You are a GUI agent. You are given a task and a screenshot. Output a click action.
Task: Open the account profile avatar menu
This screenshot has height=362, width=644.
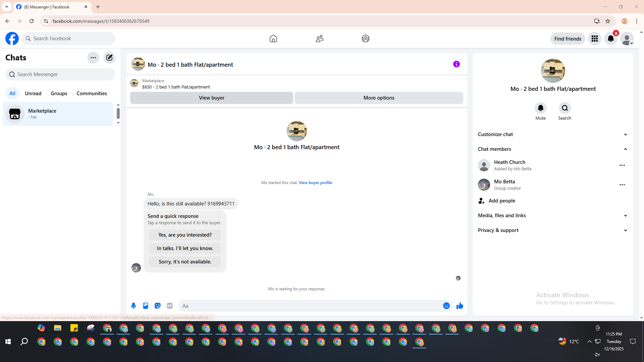coord(627,39)
